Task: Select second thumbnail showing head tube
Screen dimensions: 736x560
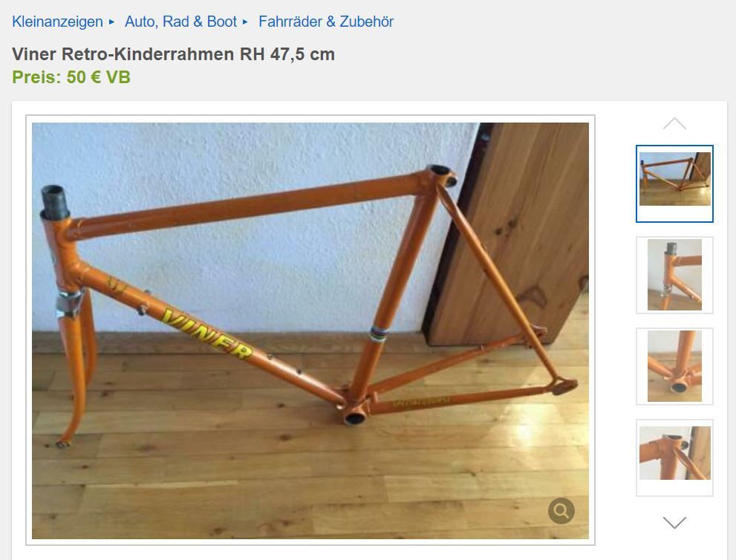Action: coord(674,275)
